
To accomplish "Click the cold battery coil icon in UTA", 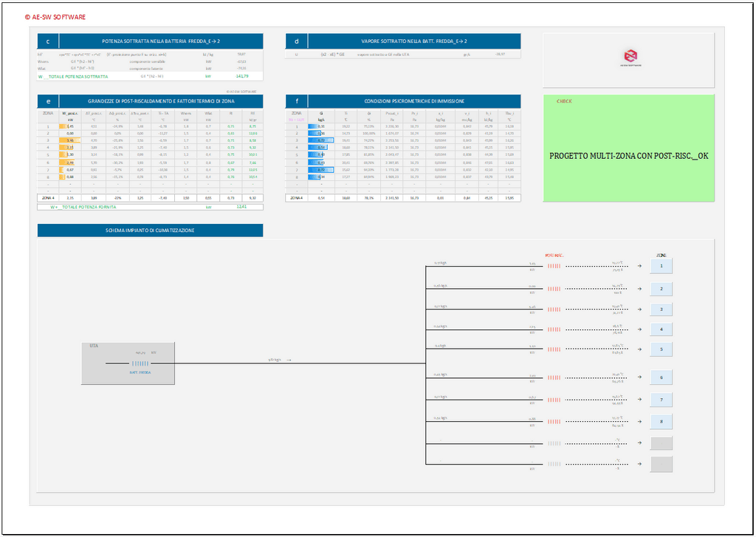I will (140, 363).
